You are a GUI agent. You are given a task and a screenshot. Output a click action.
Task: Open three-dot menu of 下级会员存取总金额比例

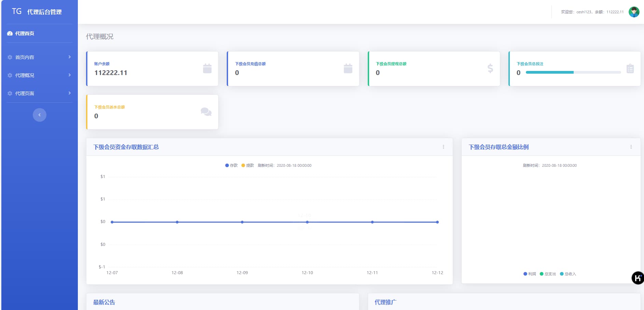coord(631,147)
